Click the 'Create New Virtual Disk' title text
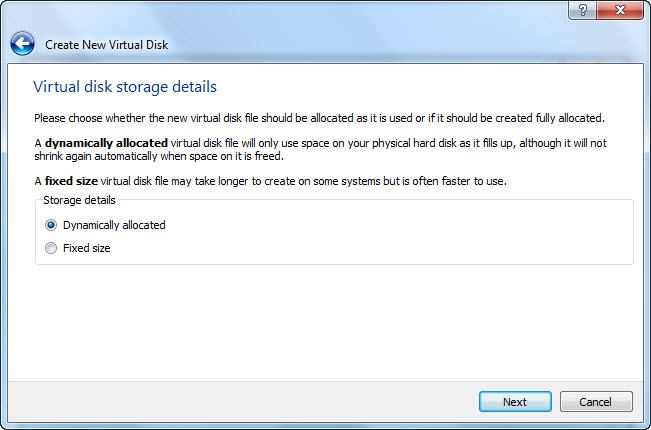 click(106, 45)
